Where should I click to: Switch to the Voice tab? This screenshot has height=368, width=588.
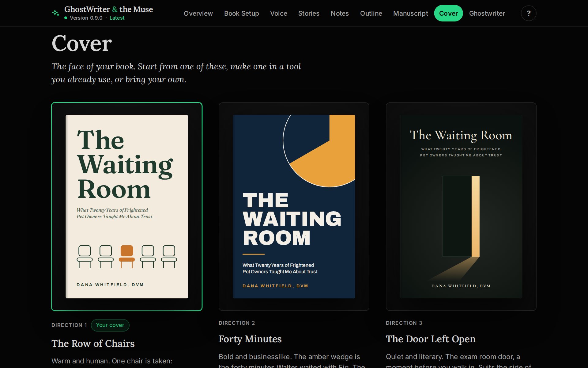[279, 13]
